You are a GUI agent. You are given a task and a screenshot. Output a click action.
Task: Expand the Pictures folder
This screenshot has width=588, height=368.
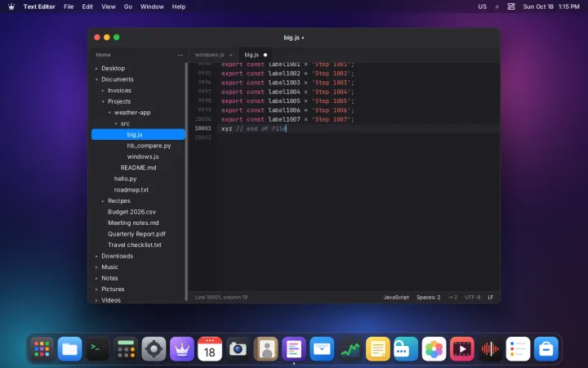click(96, 289)
